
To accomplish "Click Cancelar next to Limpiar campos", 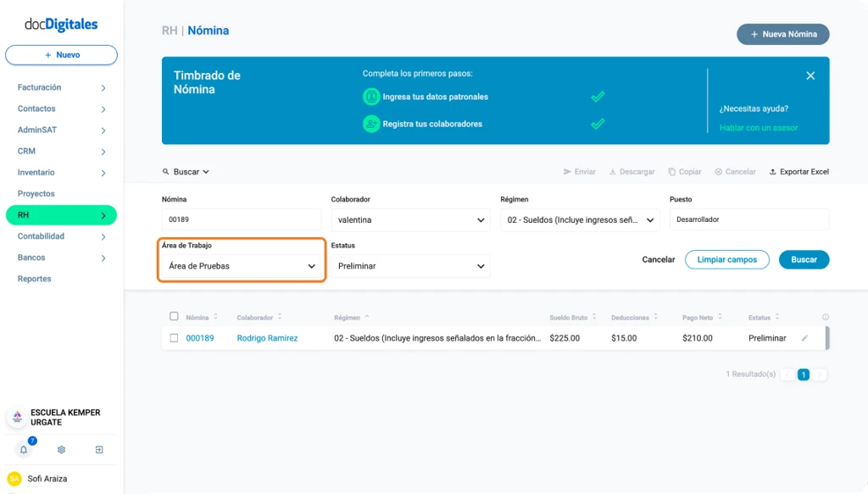I will [x=658, y=259].
